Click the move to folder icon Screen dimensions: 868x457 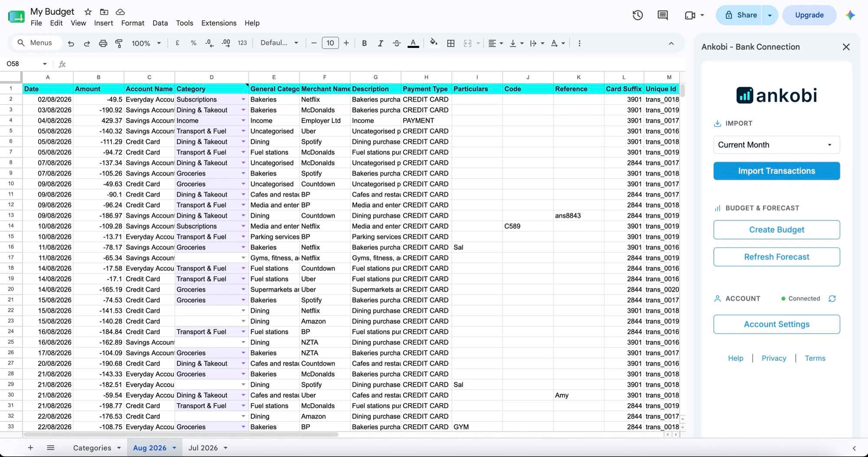[104, 12]
